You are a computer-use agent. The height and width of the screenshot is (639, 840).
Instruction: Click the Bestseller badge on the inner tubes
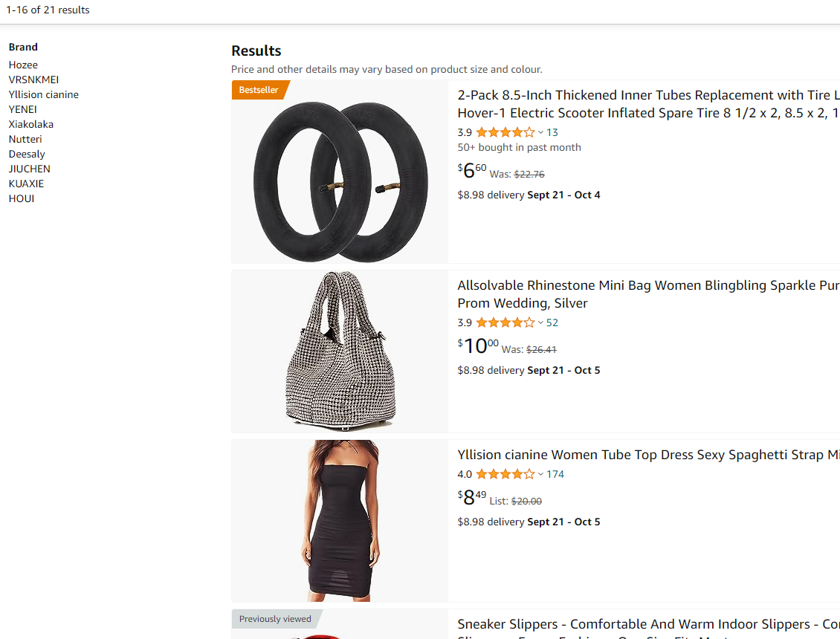[259, 90]
